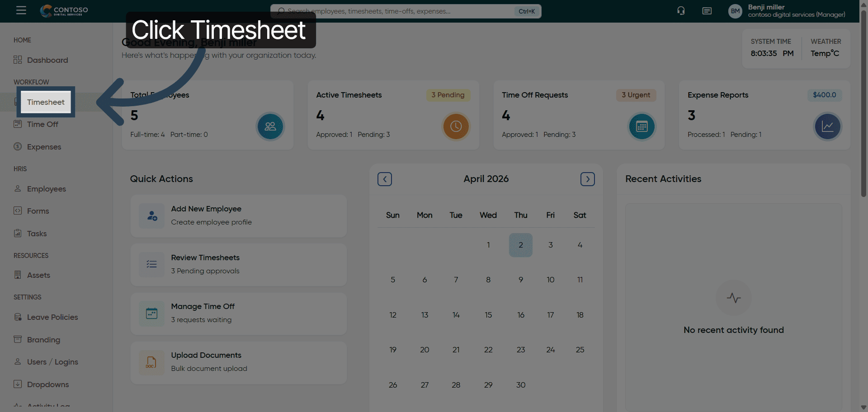The height and width of the screenshot is (412, 868).
Task: Click the Expense Reports chart icon
Action: 827,126
